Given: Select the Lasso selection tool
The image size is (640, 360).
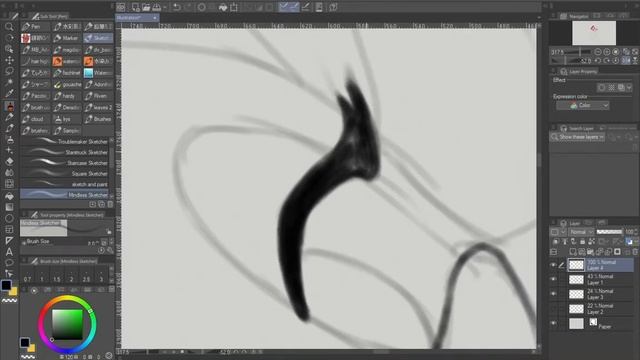Looking at the screenshot, I should (x=9, y=71).
